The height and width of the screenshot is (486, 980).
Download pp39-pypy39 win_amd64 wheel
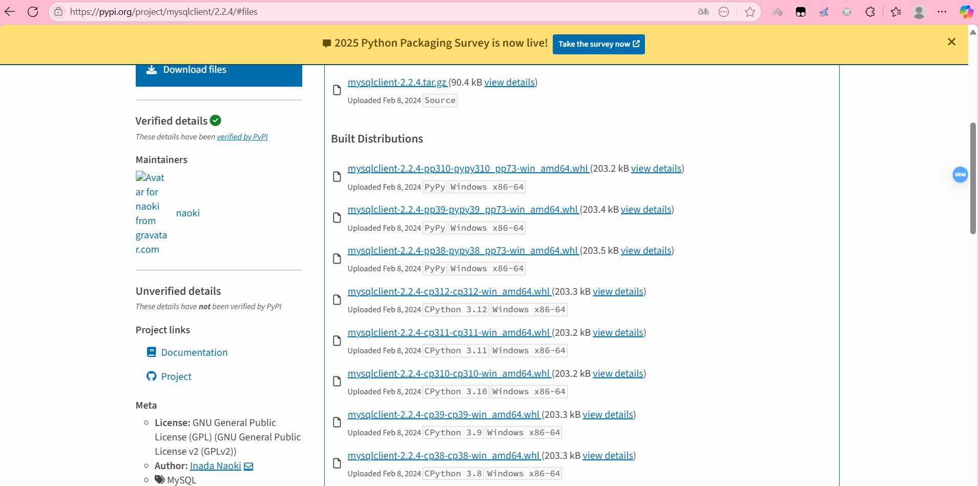coord(463,210)
